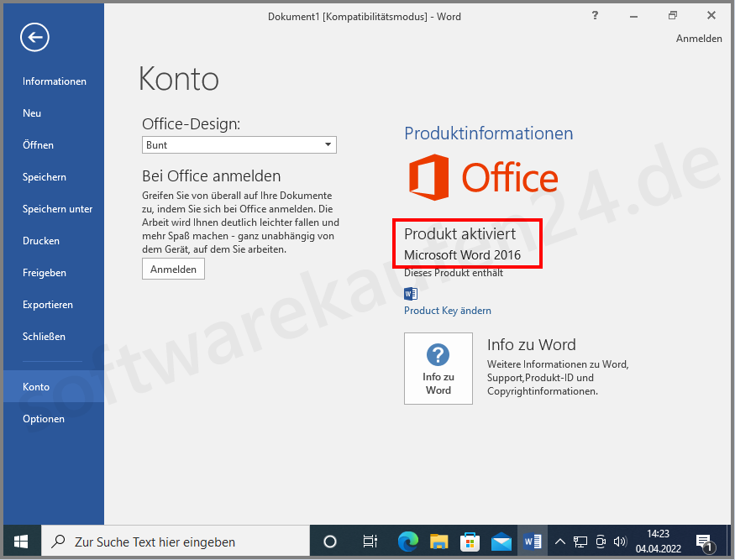This screenshot has width=735, height=560.
Task: Click the Anmelden button under Bei Office anmelden
Action: coord(173,269)
